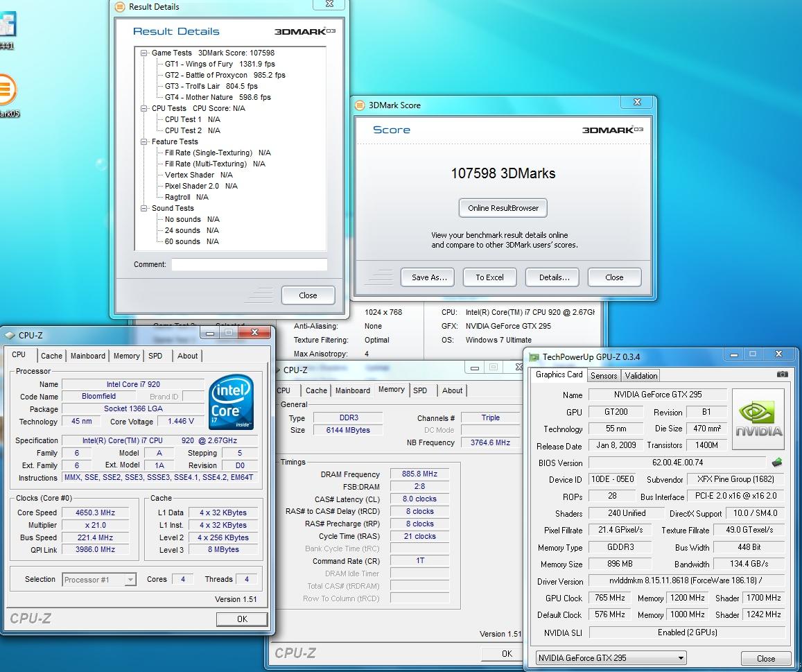Click the Intel Core i7 logo in CPU-Z
This screenshot has height=672, width=802.
pyautogui.click(x=232, y=402)
